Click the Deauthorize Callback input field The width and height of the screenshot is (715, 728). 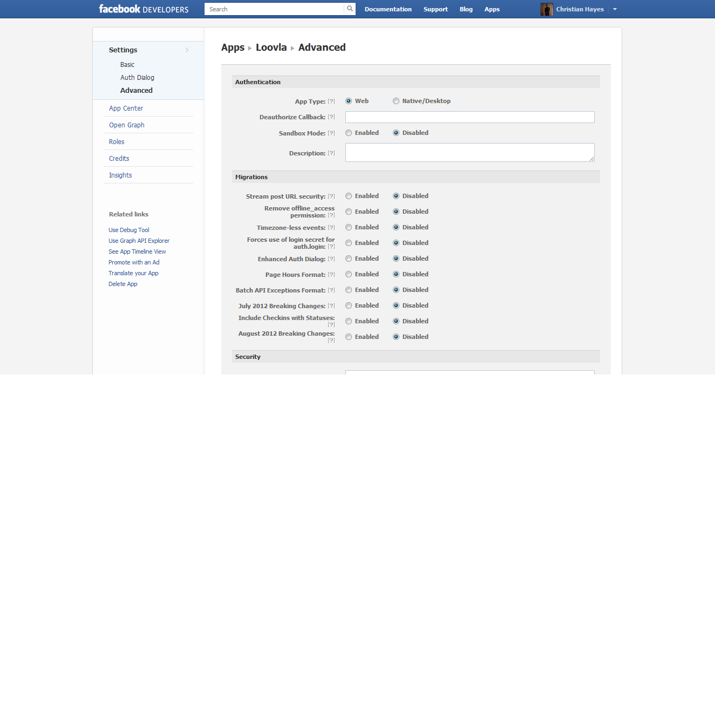[469, 117]
